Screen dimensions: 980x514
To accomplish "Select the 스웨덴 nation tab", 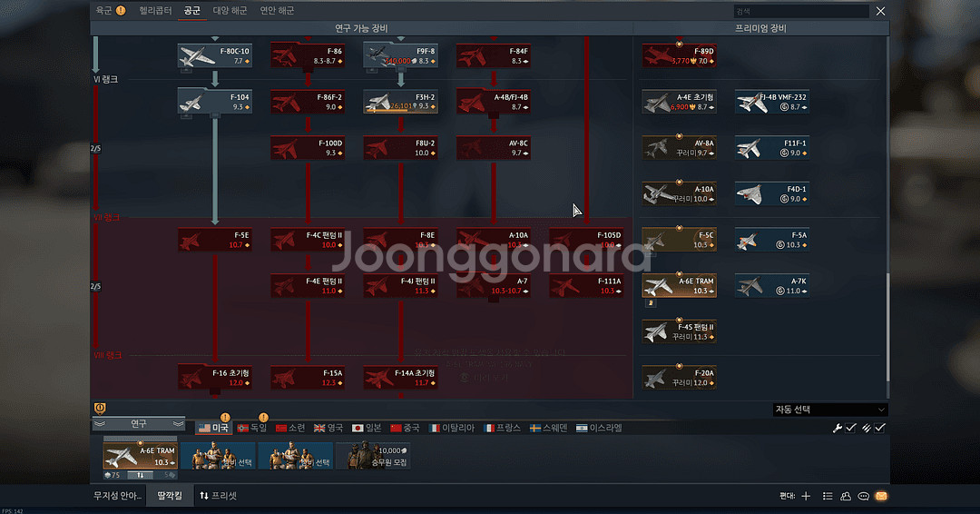I will pos(548,428).
